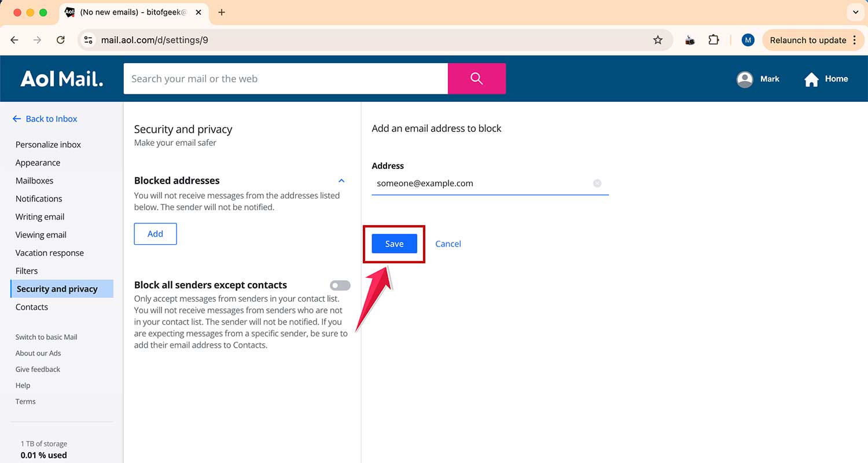Image resolution: width=868 pixels, height=463 pixels.
Task: Collapse the Blocked addresses section
Action: 341,180
